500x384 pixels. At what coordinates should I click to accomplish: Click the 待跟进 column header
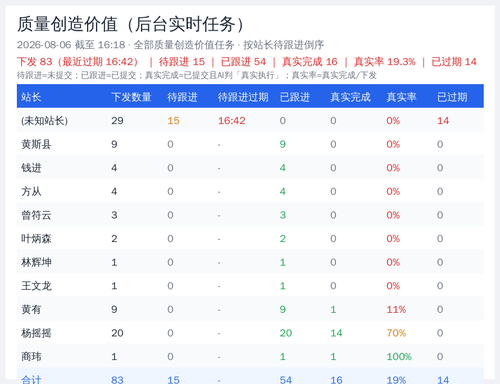(182, 97)
